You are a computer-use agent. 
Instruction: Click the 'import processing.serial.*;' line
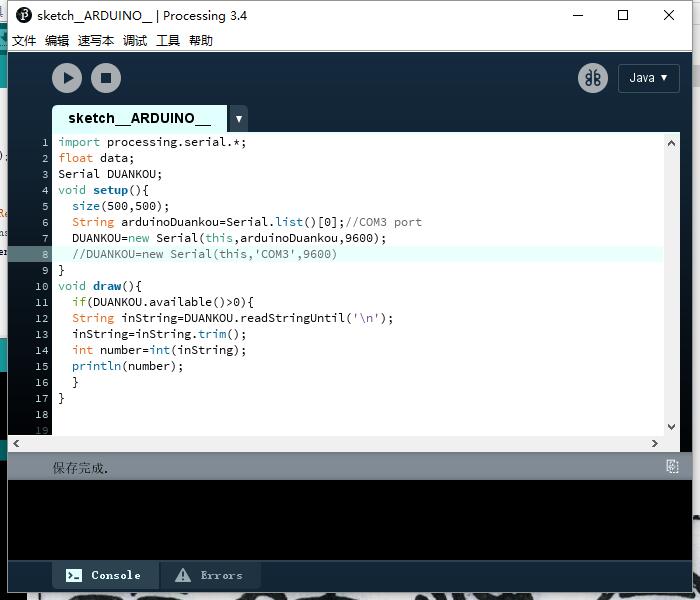click(x=152, y=142)
